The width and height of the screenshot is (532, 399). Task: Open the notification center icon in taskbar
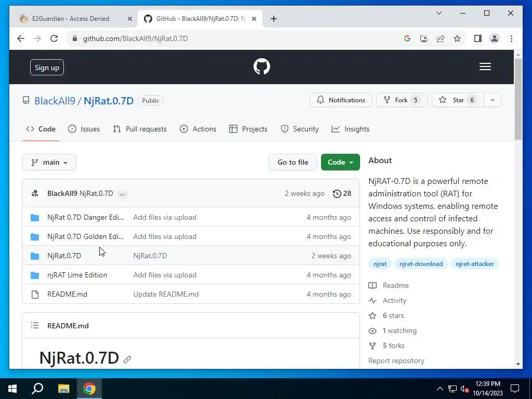(x=515, y=389)
